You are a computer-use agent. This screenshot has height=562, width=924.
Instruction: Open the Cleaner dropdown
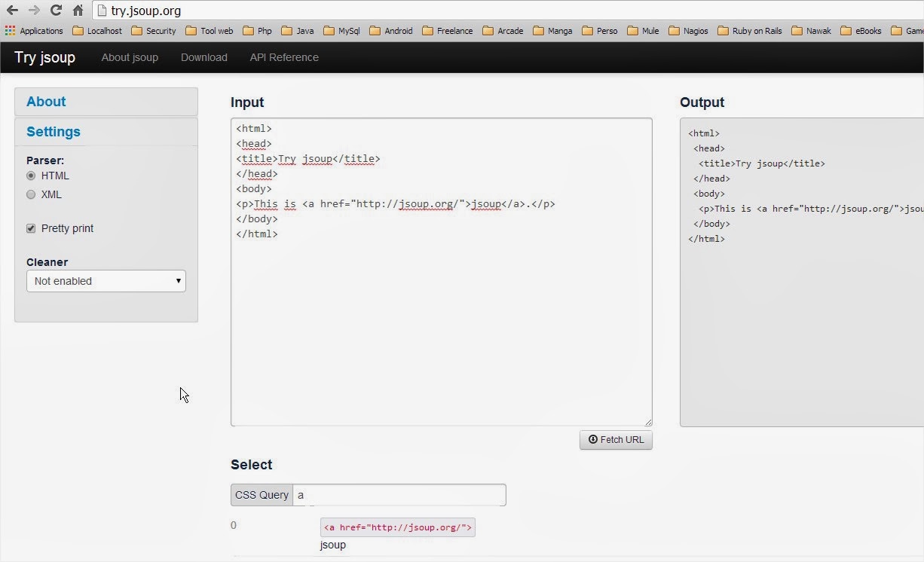[x=106, y=281]
